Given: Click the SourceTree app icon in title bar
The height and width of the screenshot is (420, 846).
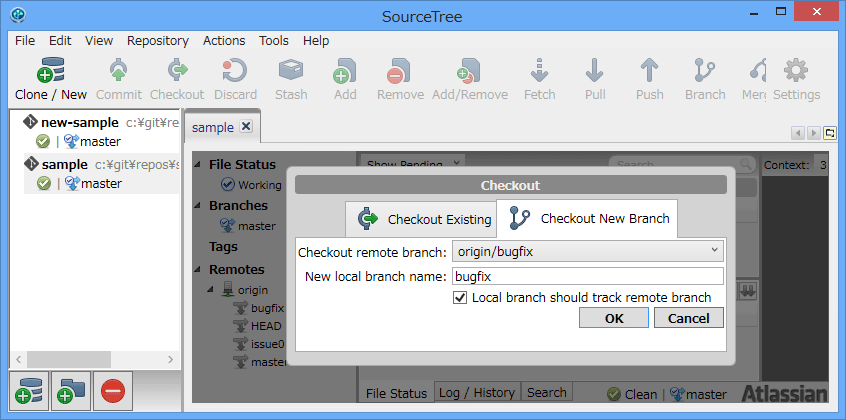Looking at the screenshot, I should 18,14.
